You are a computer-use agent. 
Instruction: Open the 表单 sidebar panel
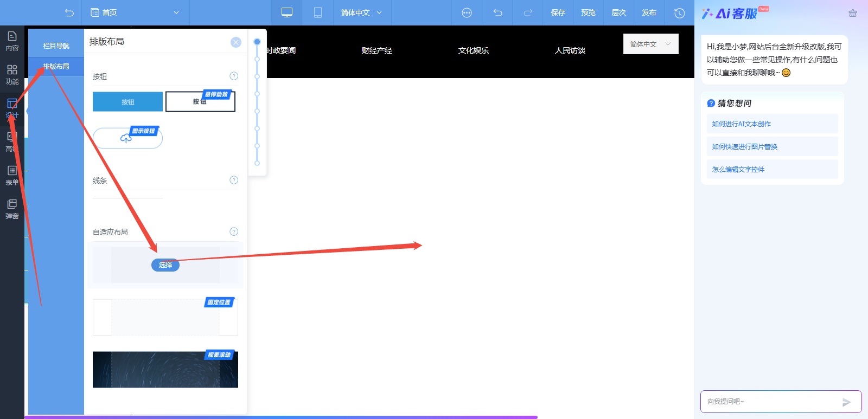click(12, 176)
